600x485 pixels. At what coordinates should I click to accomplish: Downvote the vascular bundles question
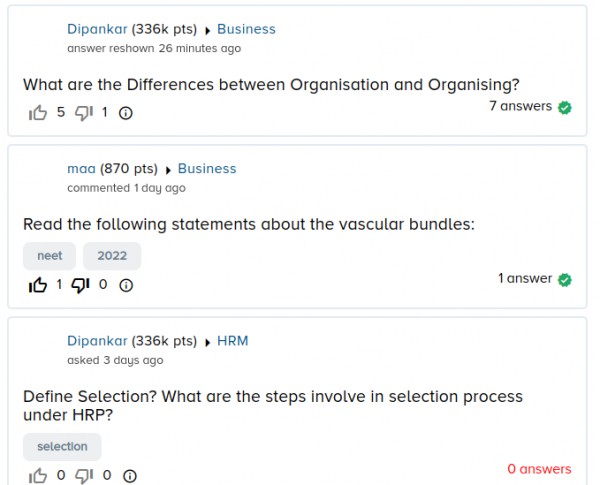pos(82,285)
